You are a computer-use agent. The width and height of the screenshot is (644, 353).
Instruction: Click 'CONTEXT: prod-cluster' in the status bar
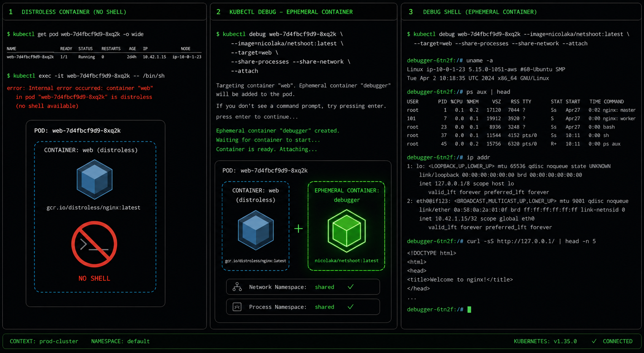[44, 341]
